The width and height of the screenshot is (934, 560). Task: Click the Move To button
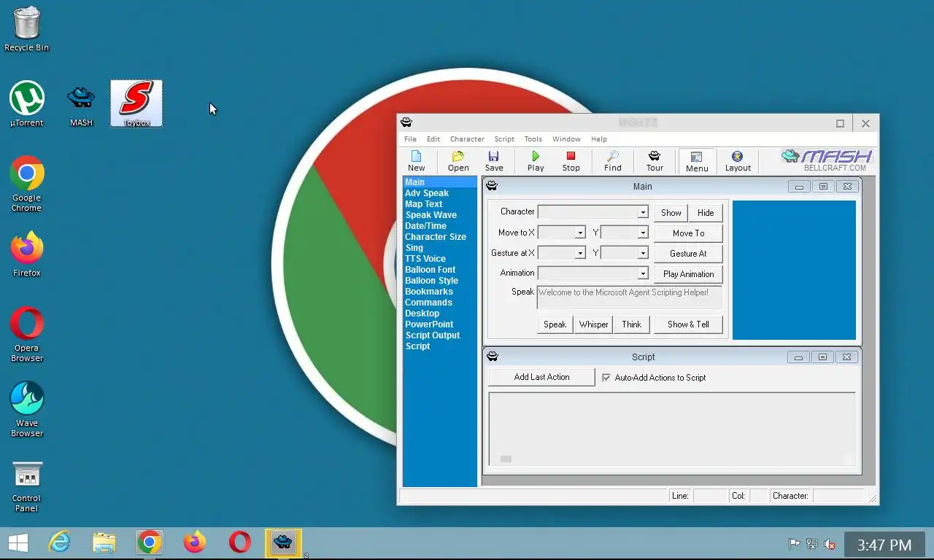[x=688, y=233]
